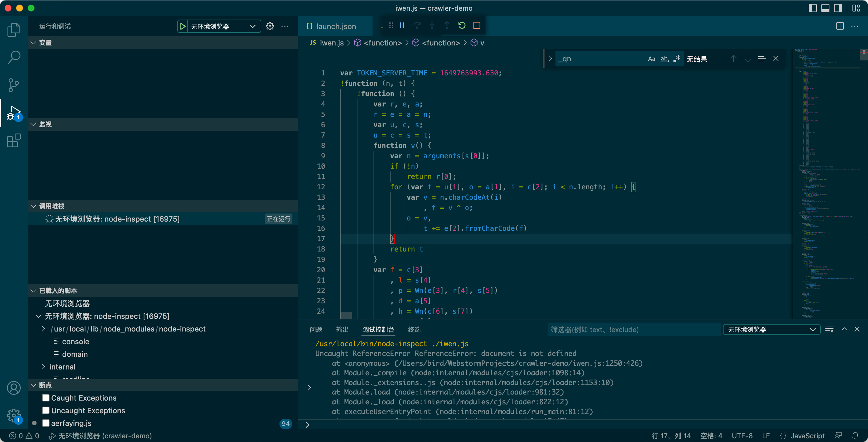The width and height of the screenshot is (868, 442).
Task: Toggle regex search in find widget
Action: coord(677,59)
